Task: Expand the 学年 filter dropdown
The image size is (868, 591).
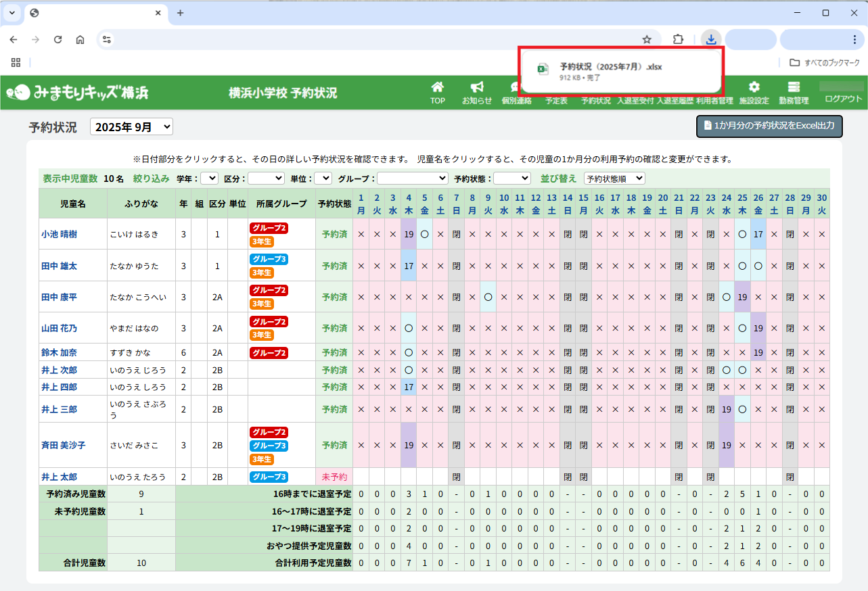Action: 209,178
